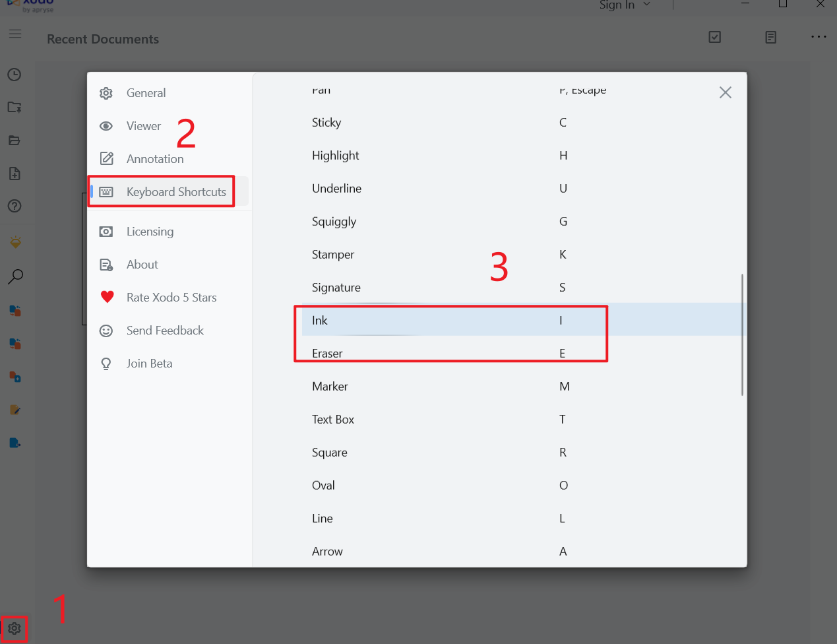Viewport: 837px width, 644px height.
Task: Click the premium diamond icon
Action: coord(15,242)
